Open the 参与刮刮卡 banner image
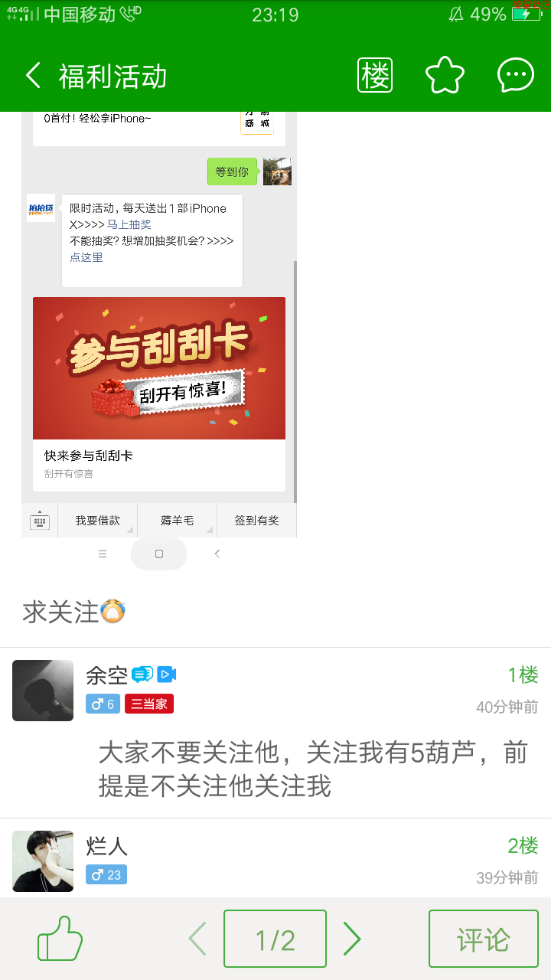Screen dimensions: 551x980 point(159,368)
